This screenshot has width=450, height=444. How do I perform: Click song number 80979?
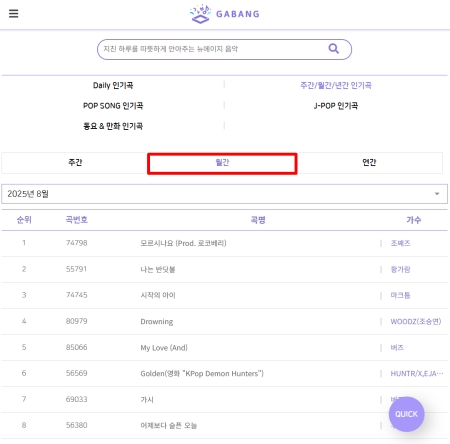[76, 321]
